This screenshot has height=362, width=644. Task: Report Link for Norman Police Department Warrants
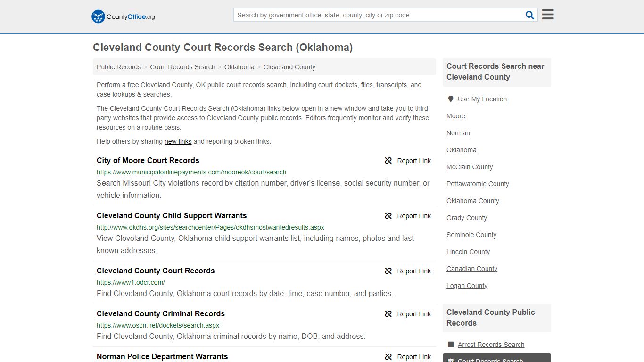click(x=414, y=357)
